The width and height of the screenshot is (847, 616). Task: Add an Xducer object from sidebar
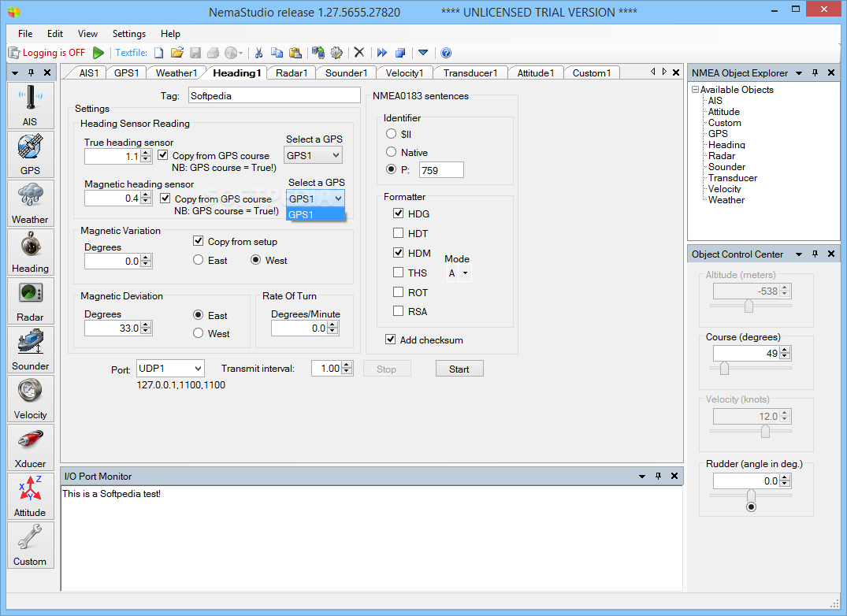click(x=30, y=447)
